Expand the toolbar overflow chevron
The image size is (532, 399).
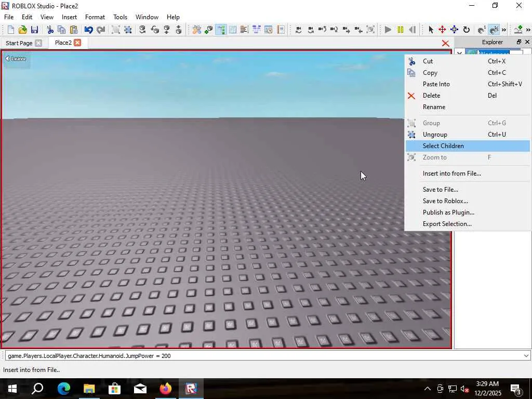[x=503, y=30]
